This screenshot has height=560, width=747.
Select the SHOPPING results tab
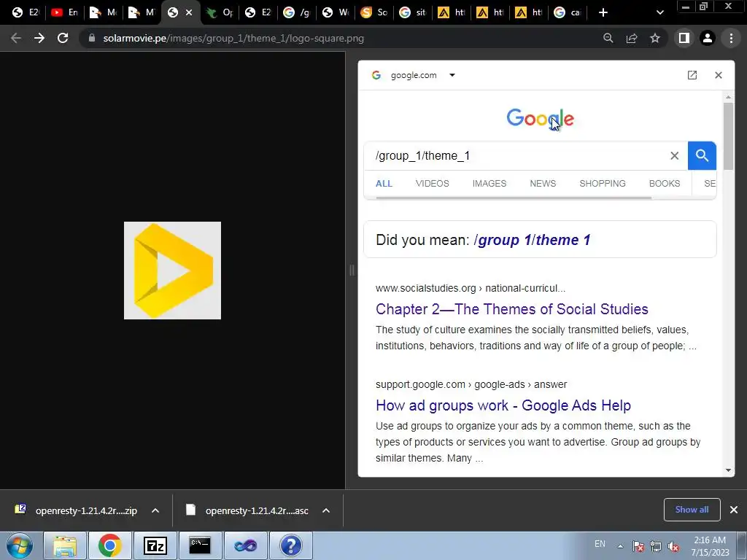(x=602, y=183)
